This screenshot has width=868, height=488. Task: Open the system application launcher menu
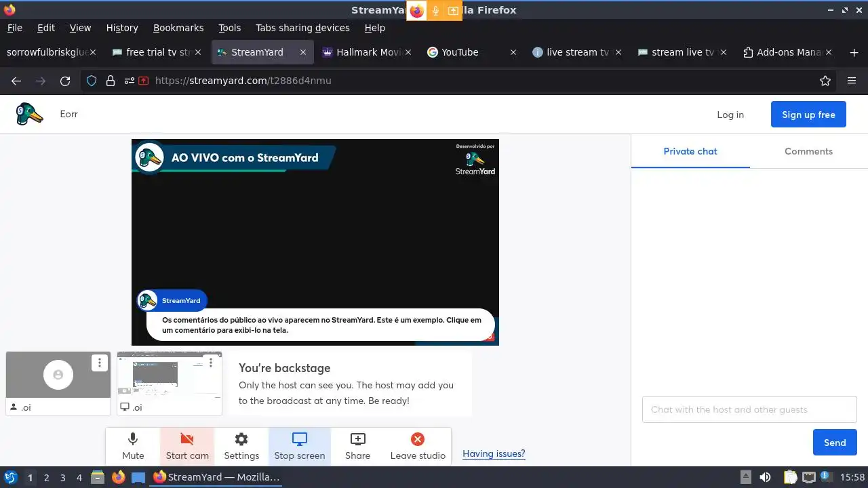point(10,477)
